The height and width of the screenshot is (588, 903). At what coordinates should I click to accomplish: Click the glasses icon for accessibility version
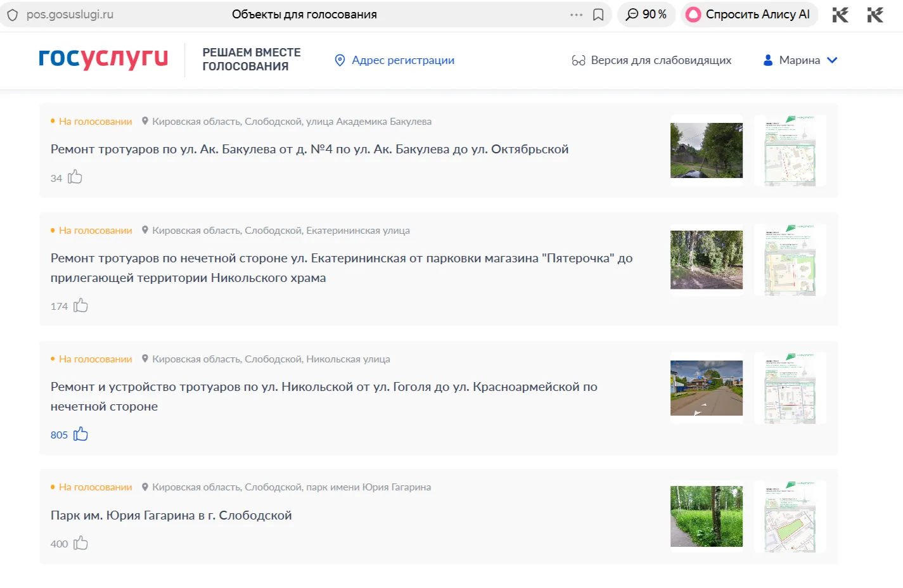(579, 60)
